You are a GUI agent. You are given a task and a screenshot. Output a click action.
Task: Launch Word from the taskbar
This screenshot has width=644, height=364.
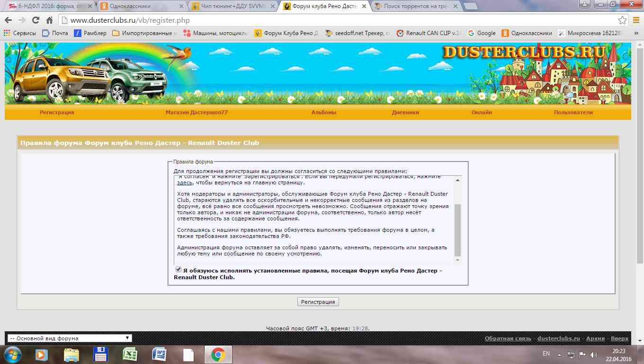point(159,355)
